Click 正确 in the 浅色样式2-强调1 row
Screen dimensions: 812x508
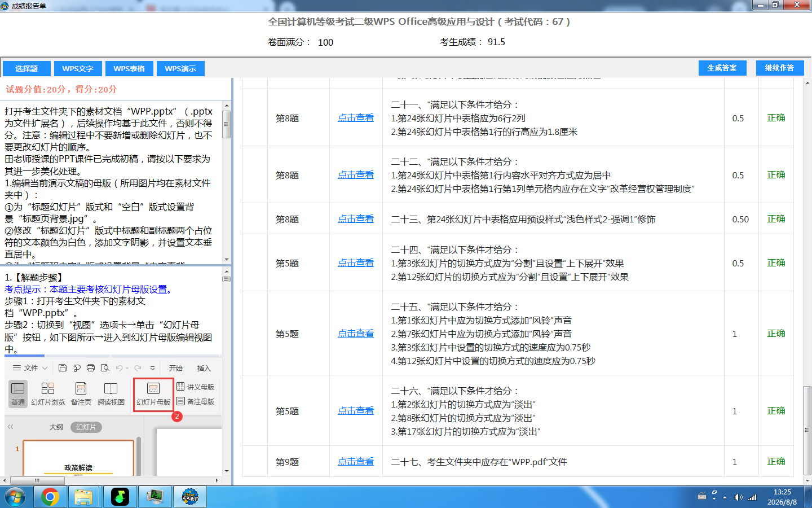click(776, 219)
